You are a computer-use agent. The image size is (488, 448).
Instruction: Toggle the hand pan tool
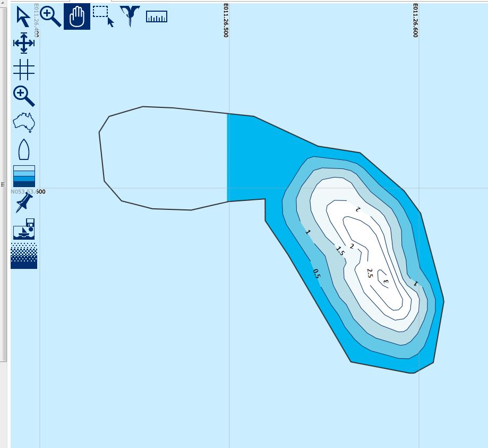point(77,16)
